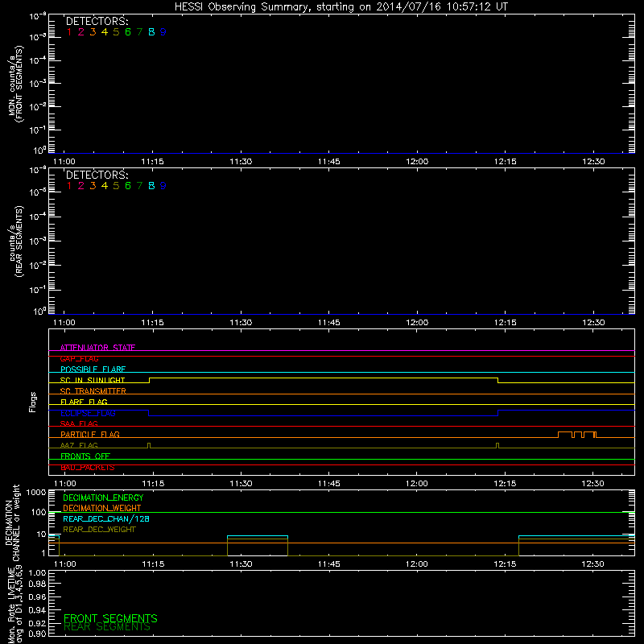The height and width of the screenshot is (644, 644).
Task: Click the 11:30 tick label under the front segments panel
Action: pyautogui.click(x=241, y=162)
